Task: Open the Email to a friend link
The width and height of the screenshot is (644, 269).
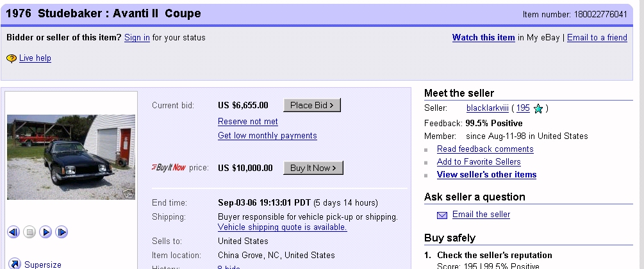Action: [x=597, y=38]
